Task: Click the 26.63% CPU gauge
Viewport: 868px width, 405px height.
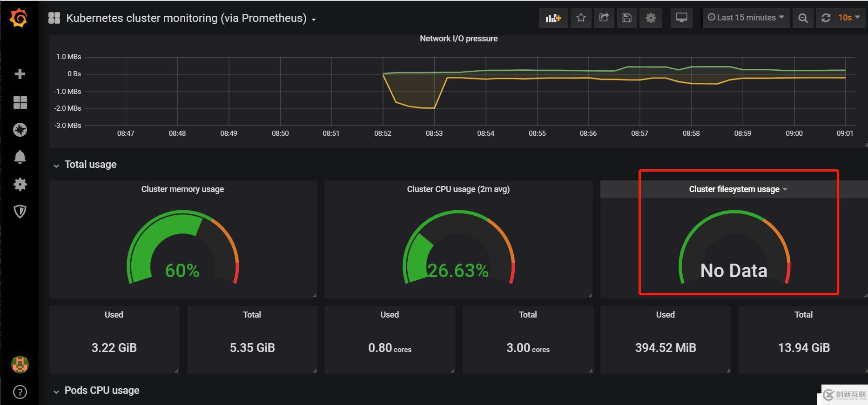Action: coord(458,247)
